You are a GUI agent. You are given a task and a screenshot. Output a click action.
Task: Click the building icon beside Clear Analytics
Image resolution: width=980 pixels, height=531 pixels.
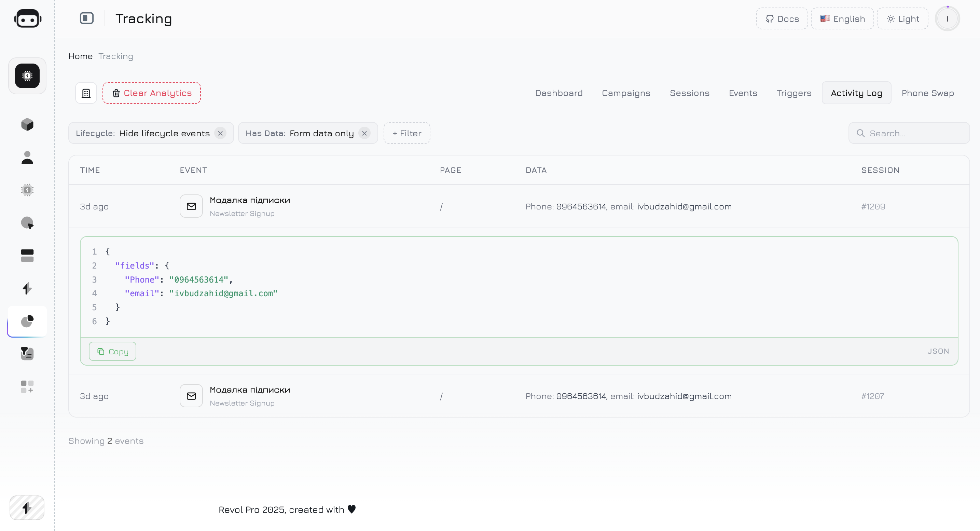[x=86, y=93]
